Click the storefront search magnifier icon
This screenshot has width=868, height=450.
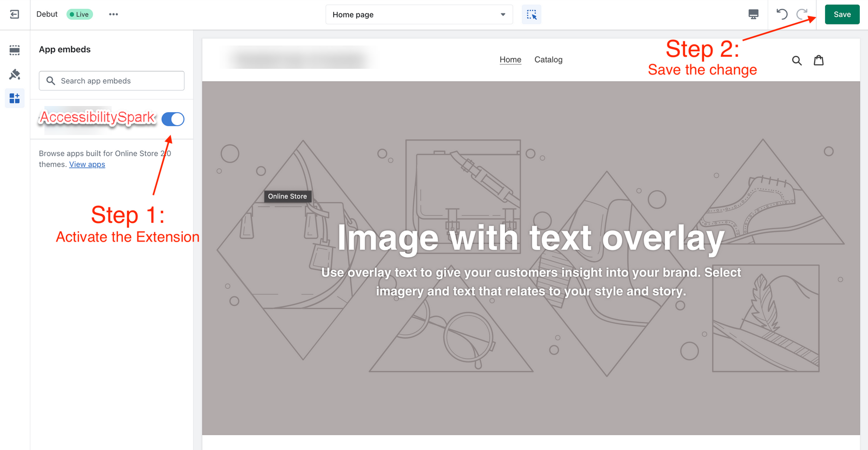[x=797, y=61]
